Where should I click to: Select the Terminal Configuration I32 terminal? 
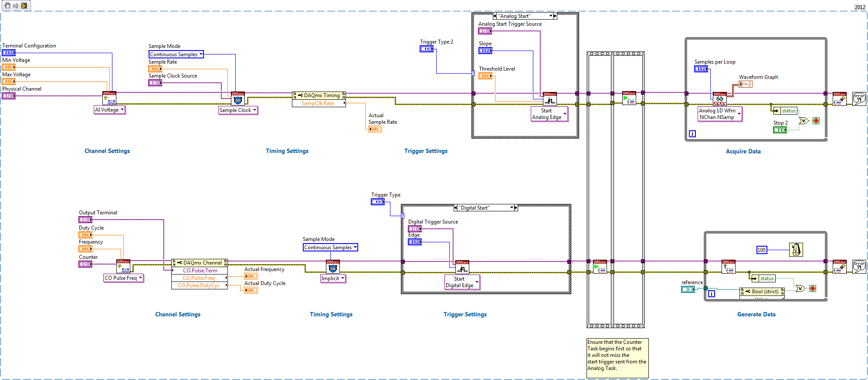(9, 53)
